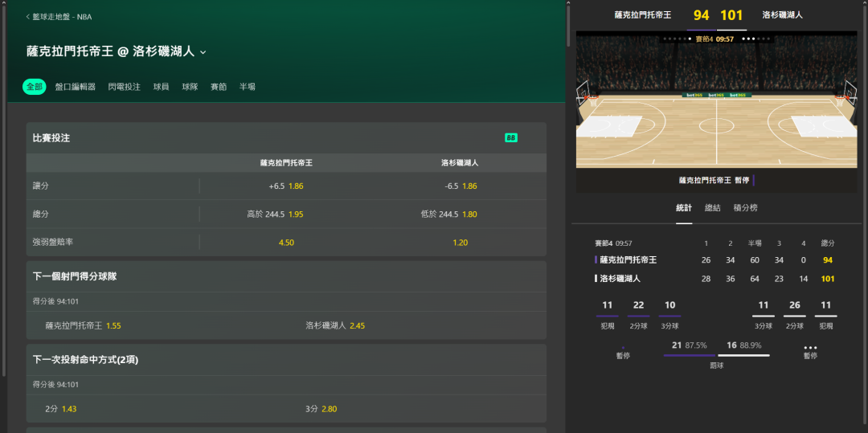Select 高於 244.5 total at 1.95
Image resolution: width=868 pixels, height=433 pixels.
click(x=275, y=214)
